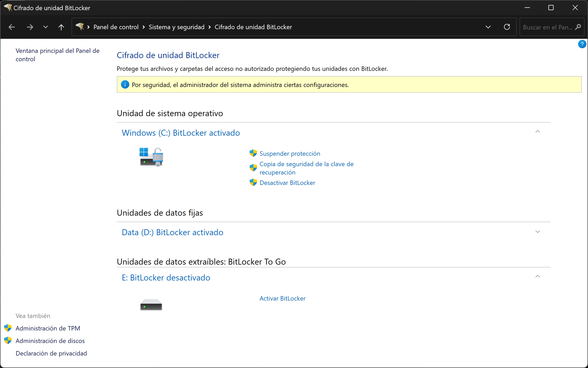
Task: Open recent locations dropdown arrow
Action: click(x=46, y=27)
